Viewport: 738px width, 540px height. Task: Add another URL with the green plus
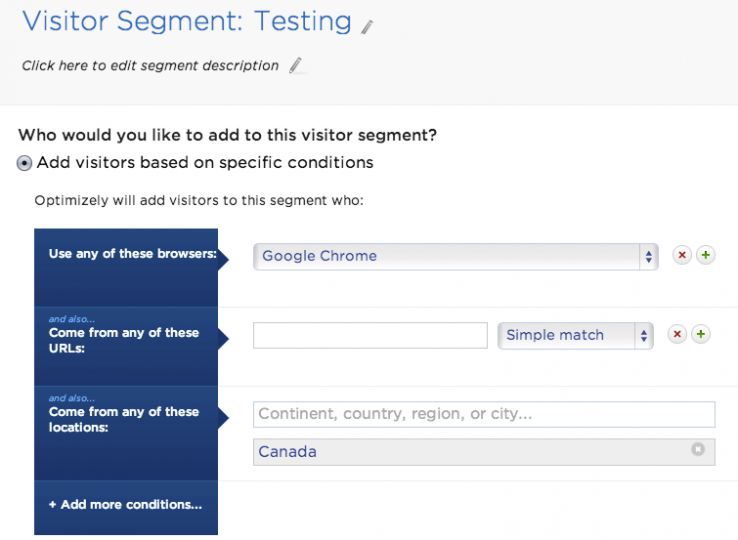pyautogui.click(x=701, y=334)
